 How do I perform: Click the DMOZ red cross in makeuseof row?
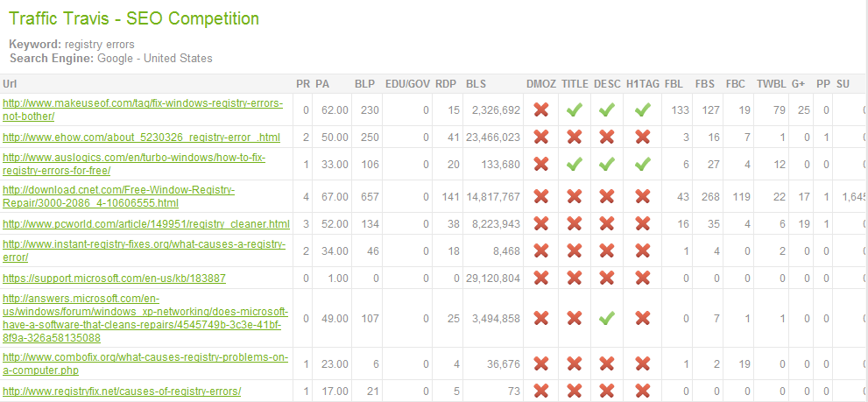[541, 109]
